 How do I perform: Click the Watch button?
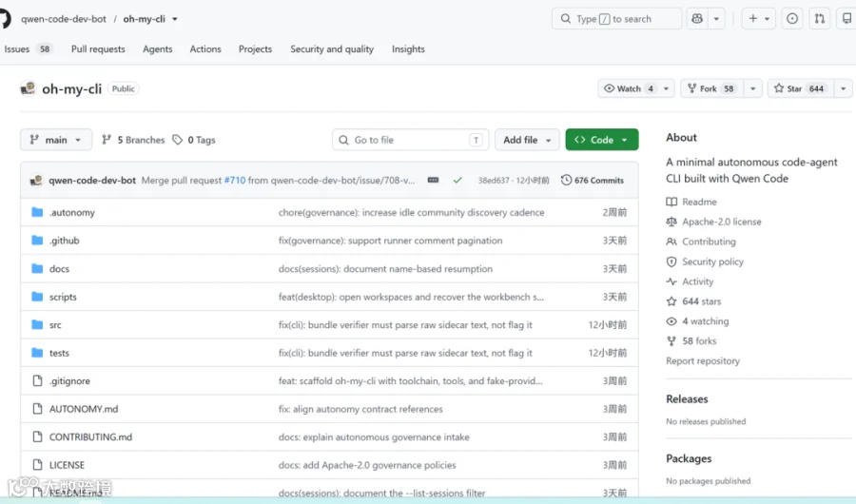pyautogui.click(x=628, y=88)
